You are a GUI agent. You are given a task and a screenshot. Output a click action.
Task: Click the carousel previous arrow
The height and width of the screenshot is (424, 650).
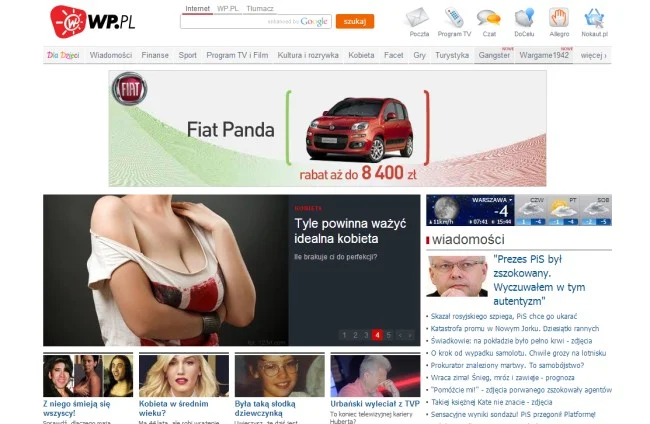(400, 335)
